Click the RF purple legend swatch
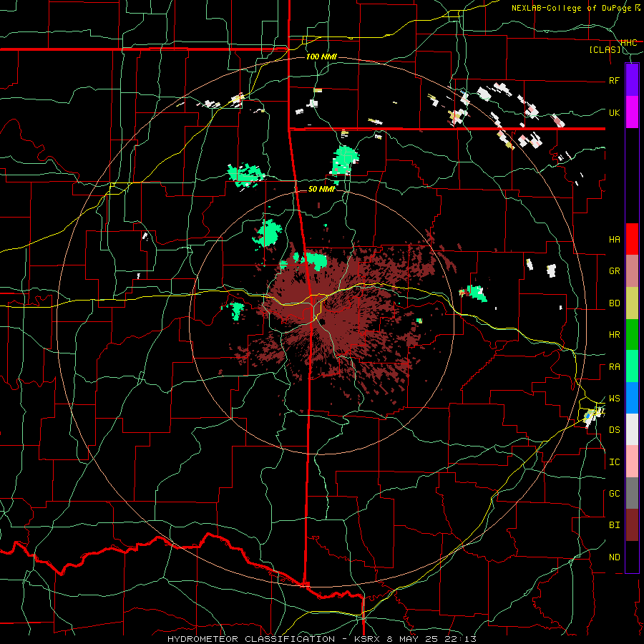This screenshot has width=644, height=644. [x=632, y=80]
